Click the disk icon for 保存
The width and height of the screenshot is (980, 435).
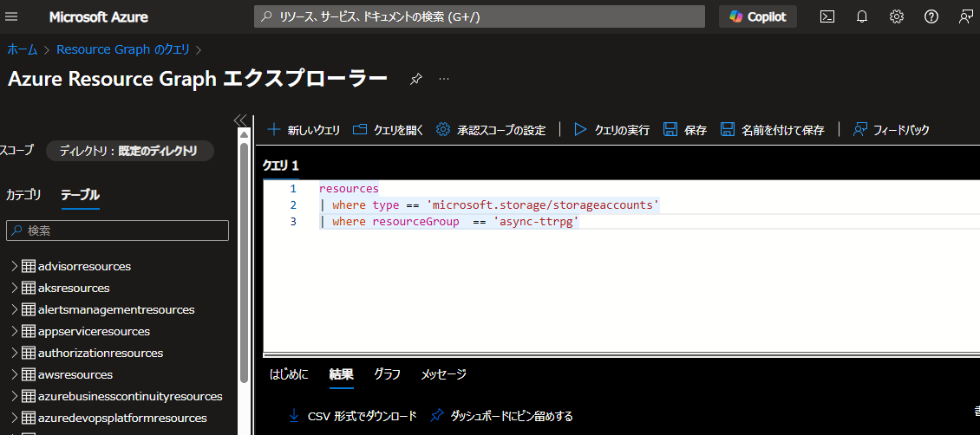click(670, 130)
